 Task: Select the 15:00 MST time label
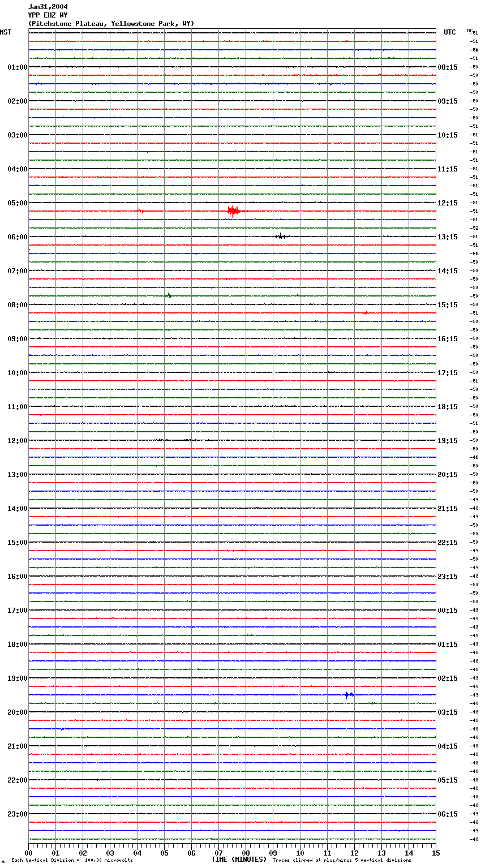(x=18, y=543)
